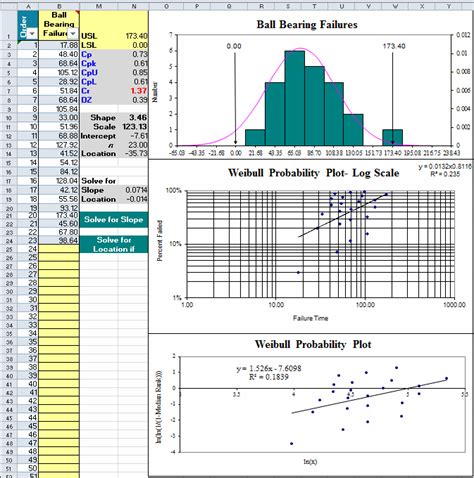Viewport: 474px width, 478px height.
Task: Click column A header
Action: coord(28,6)
